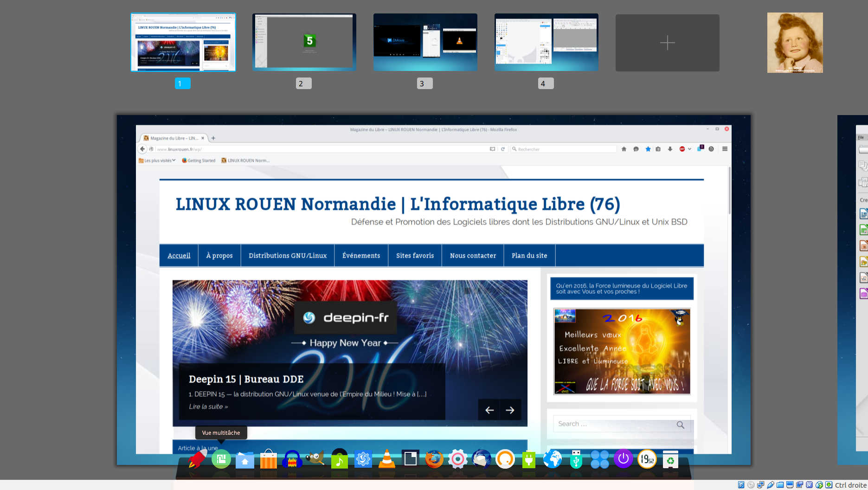Open the Deepin Store shopping bag icon
Screen dimensions: 868x490
coord(269,459)
